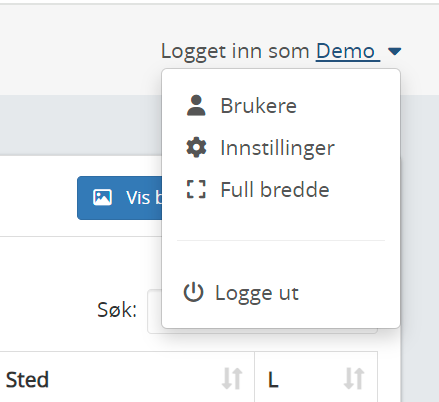Viewport: 439px width, 402px height.
Task: Click the image icon on the blue Vis button
Action: [x=102, y=197]
